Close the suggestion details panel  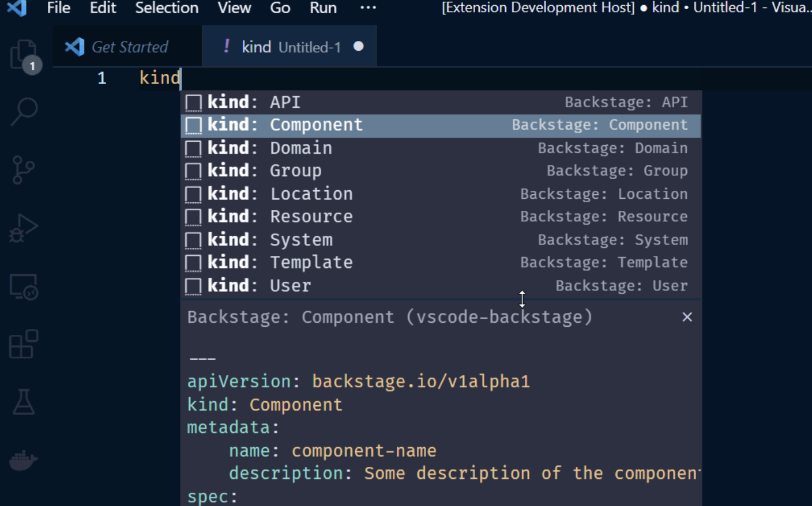[687, 317]
